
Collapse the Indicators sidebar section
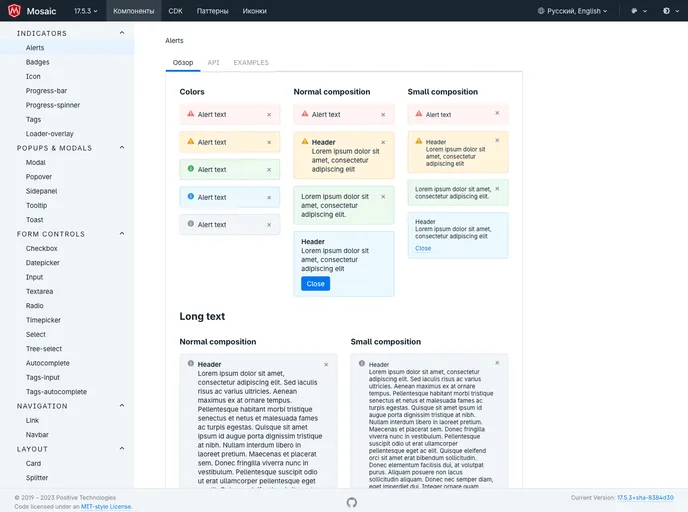coord(124,33)
